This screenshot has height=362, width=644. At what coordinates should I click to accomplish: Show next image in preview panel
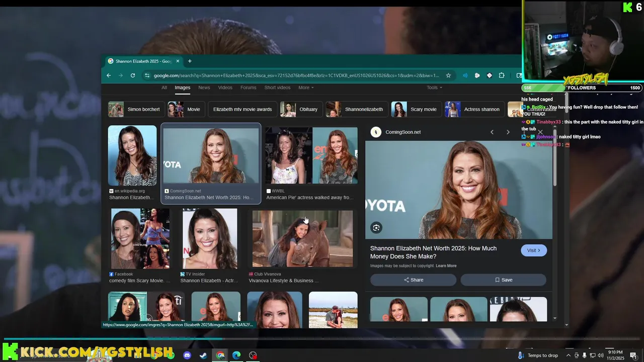click(508, 132)
